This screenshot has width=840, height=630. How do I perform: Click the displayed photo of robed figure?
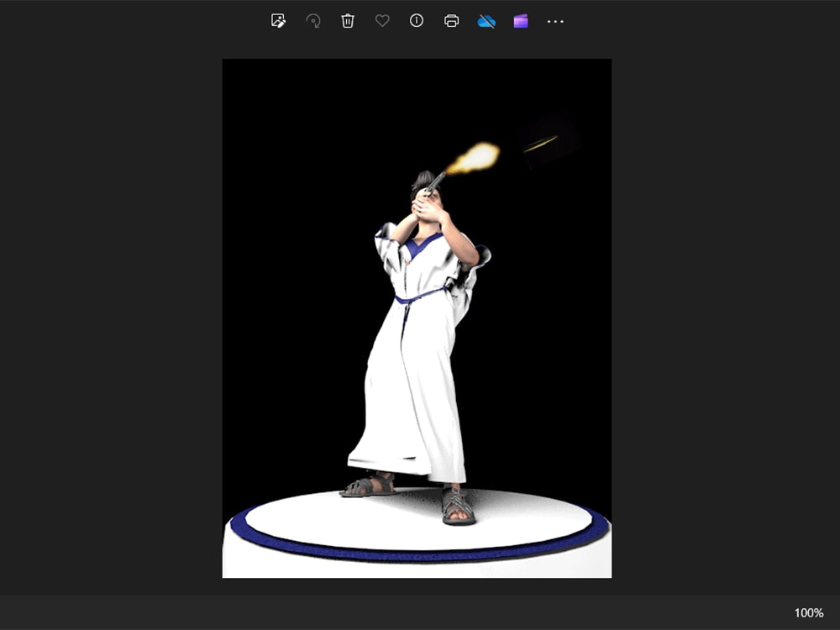(417, 318)
